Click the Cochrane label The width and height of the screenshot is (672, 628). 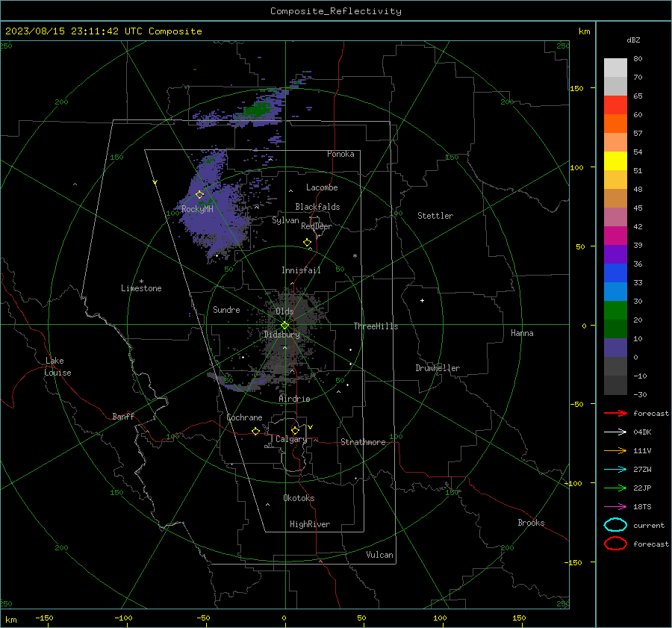pos(244,417)
